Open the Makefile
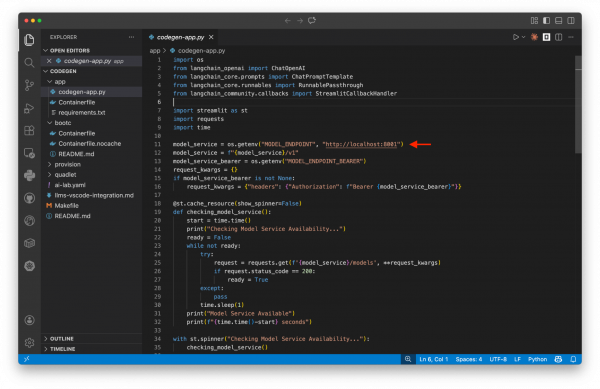 click(66, 205)
